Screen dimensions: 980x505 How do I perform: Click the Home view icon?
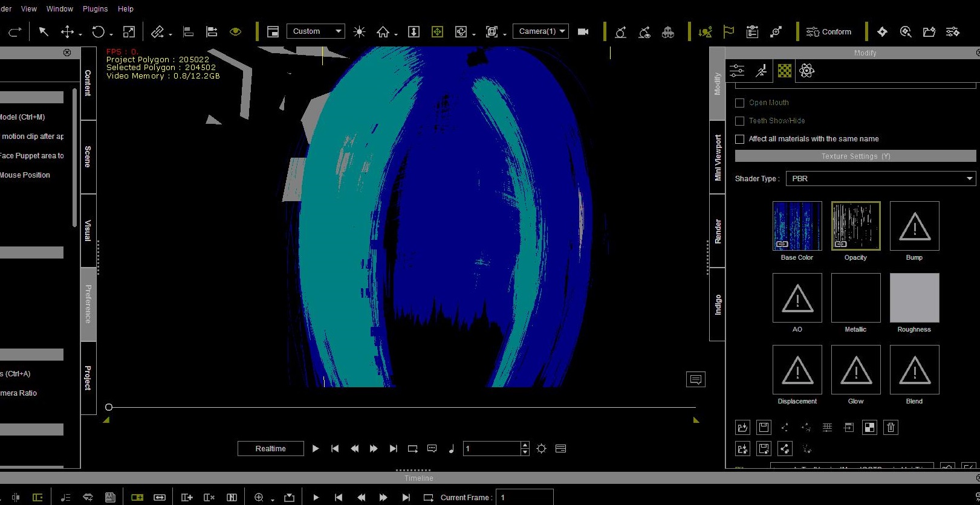(383, 31)
